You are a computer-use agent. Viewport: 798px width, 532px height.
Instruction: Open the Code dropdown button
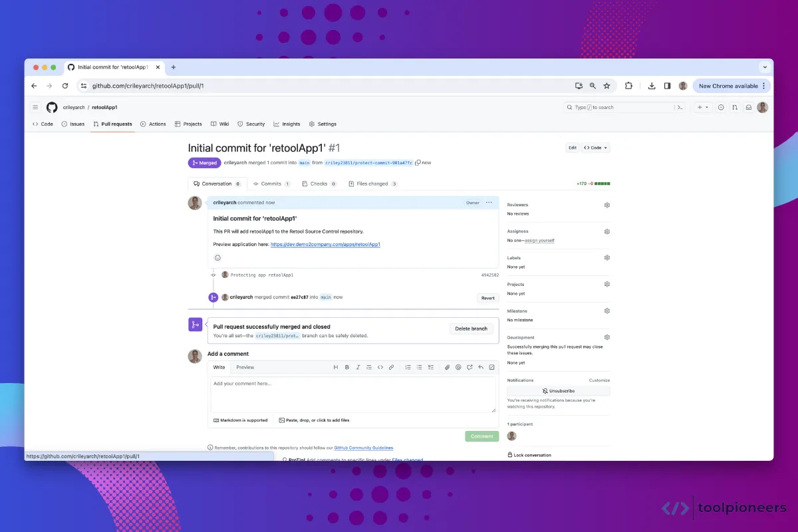tap(596, 148)
